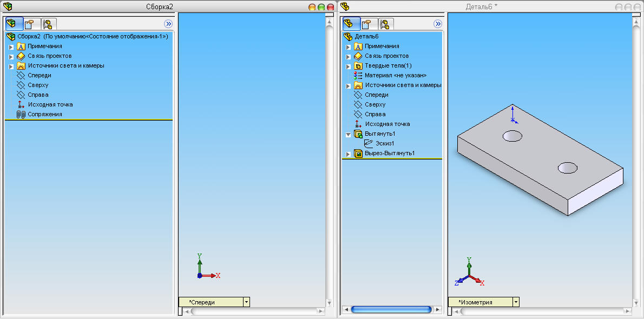
Task: Click down scroll arrow in Сборка2 viewport
Action: 330,302
